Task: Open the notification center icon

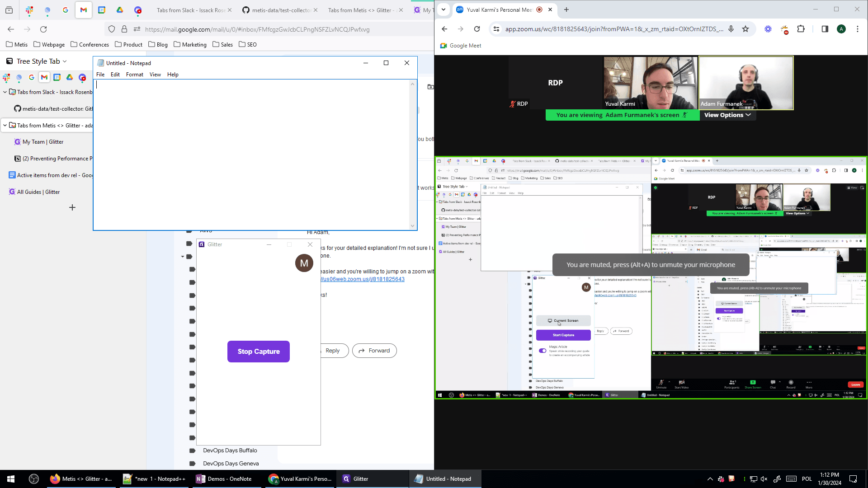Action: pyautogui.click(x=853, y=479)
